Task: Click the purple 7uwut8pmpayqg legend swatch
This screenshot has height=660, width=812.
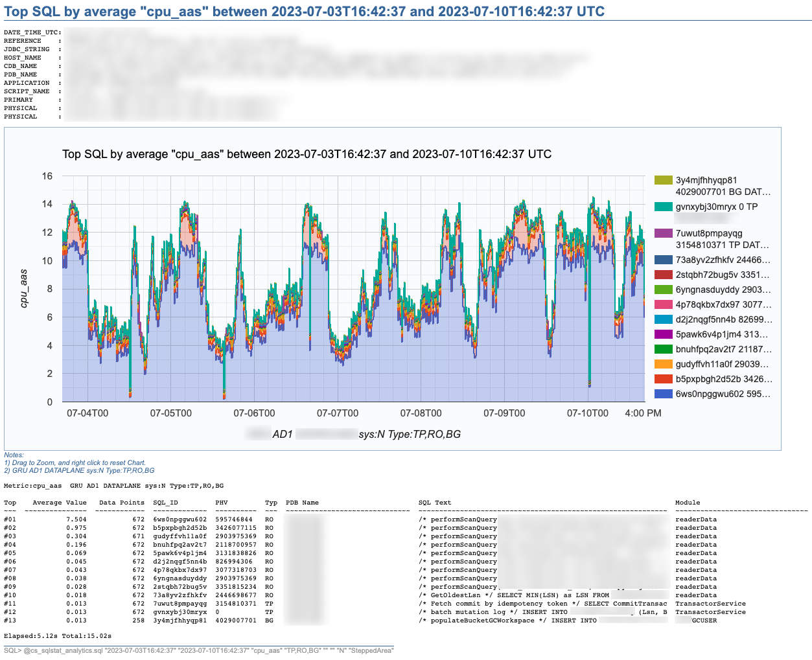Action: coord(663,233)
